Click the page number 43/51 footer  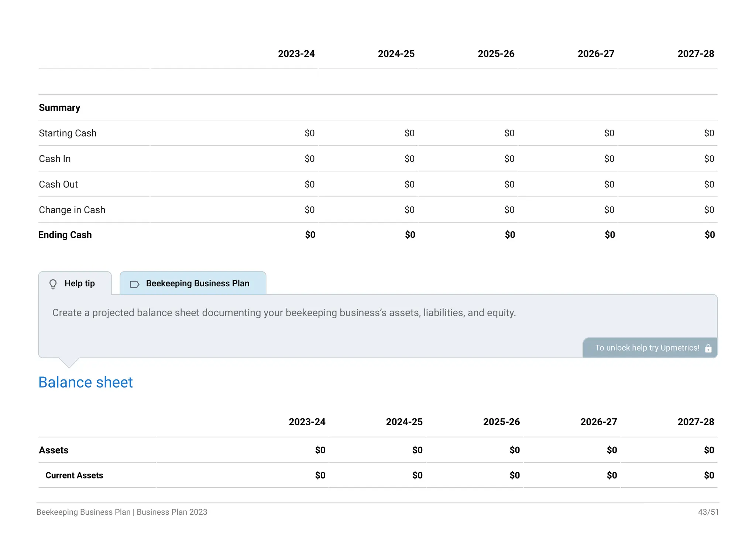coord(708,512)
